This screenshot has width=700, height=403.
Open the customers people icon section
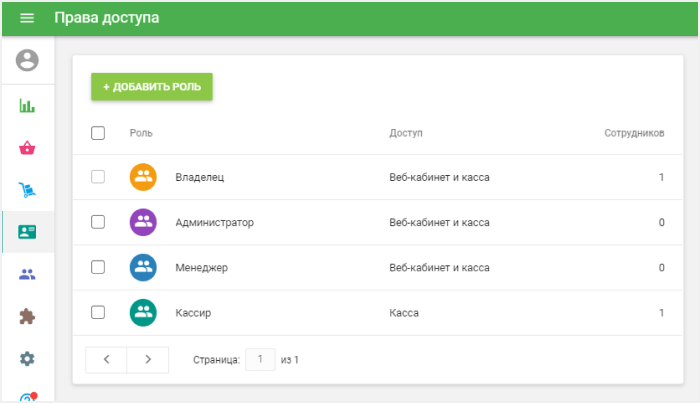coord(27,274)
